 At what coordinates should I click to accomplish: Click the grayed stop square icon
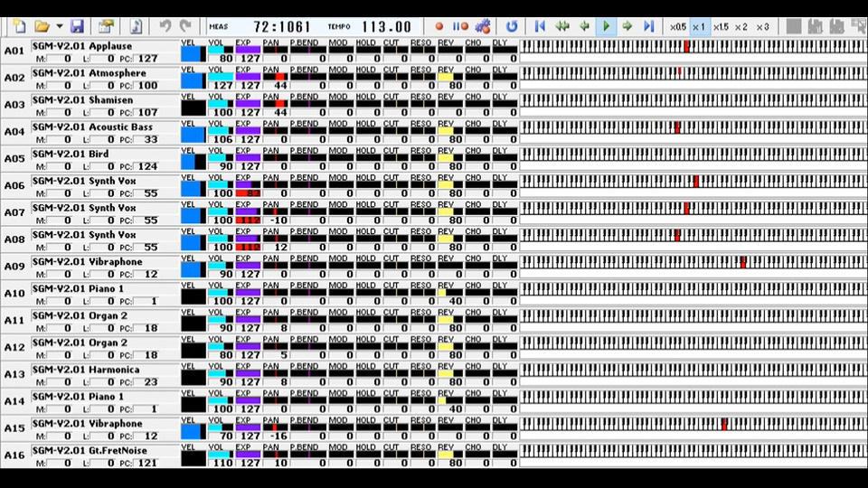(793, 26)
